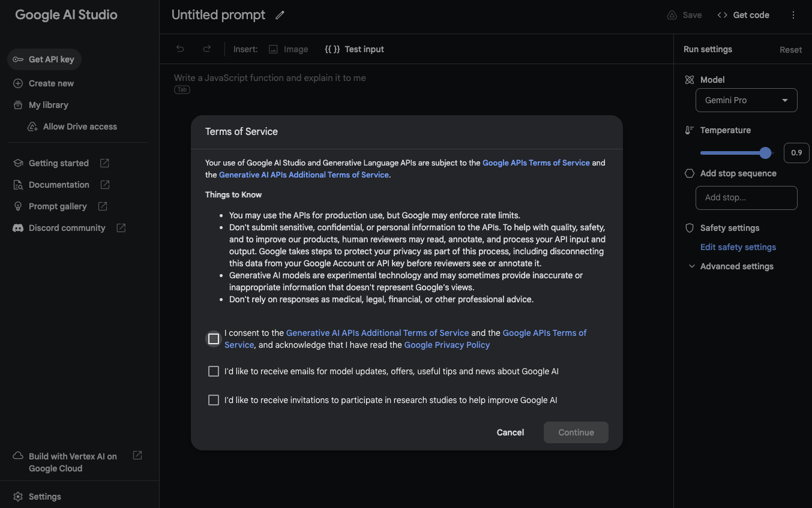Click the plus icon for Create new

coord(18,83)
